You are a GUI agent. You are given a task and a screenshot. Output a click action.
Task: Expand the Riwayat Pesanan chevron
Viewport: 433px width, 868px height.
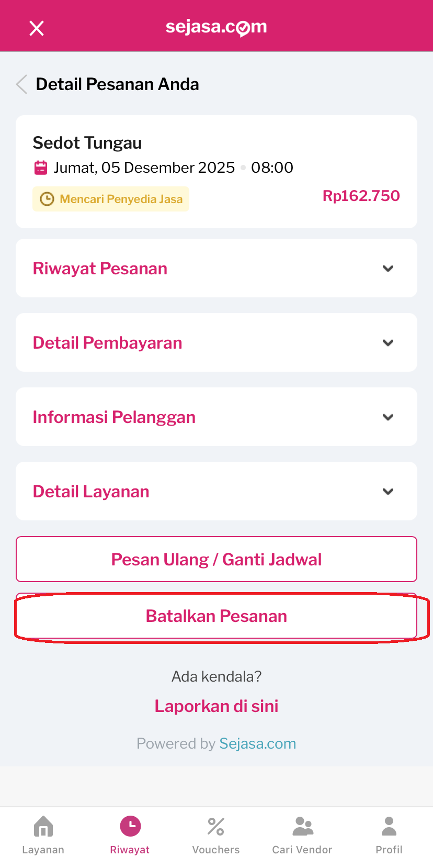[x=388, y=269]
